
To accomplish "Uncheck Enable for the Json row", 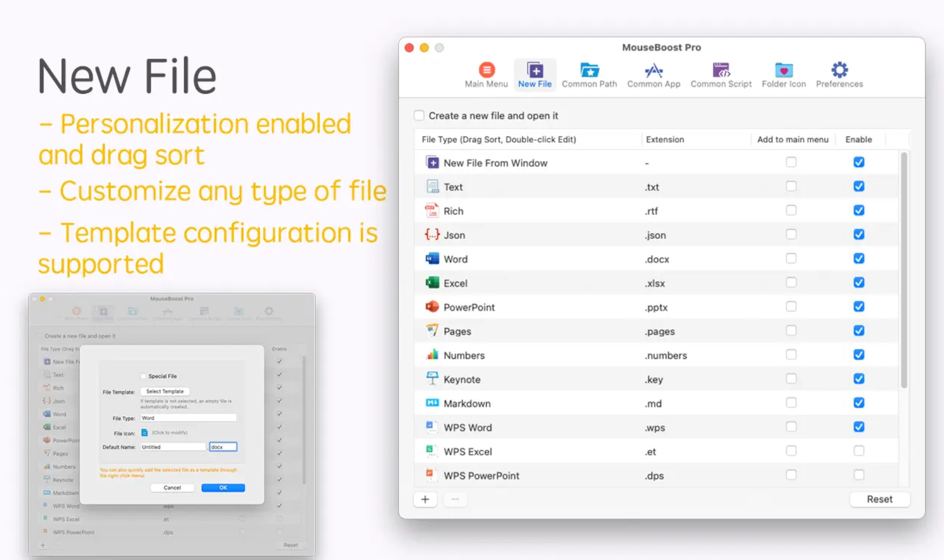I will (859, 234).
